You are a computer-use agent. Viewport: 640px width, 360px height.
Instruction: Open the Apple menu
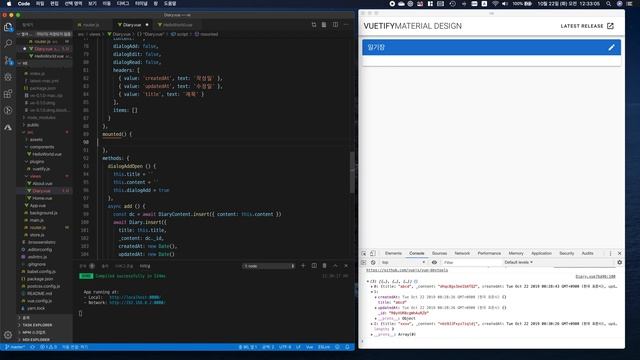click(x=9, y=4)
